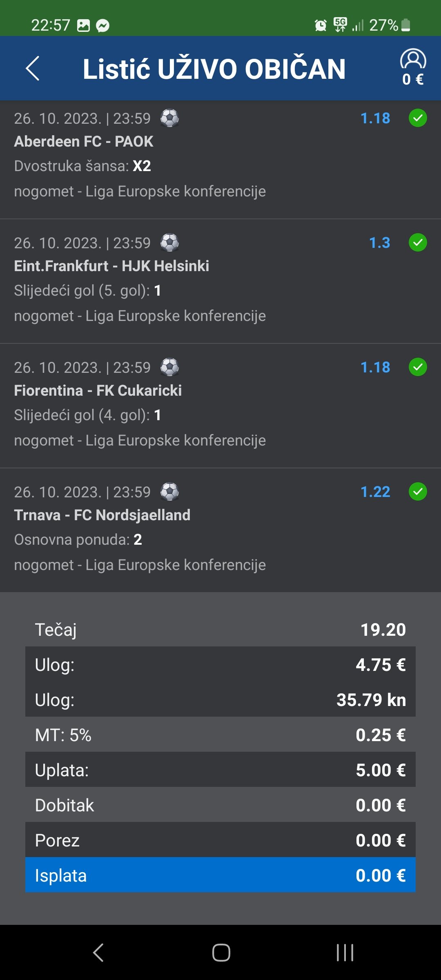Open the user account profile icon
The image size is (441, 980).
[413, 60]
